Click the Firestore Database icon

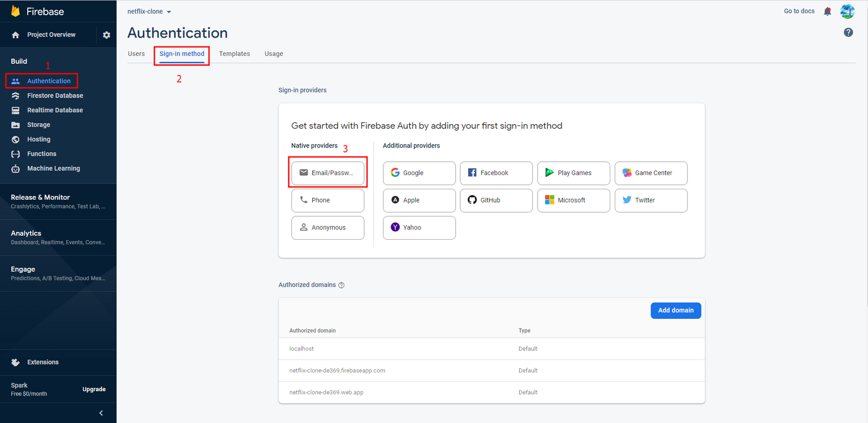pyautogui.click(x=15, y=95)
